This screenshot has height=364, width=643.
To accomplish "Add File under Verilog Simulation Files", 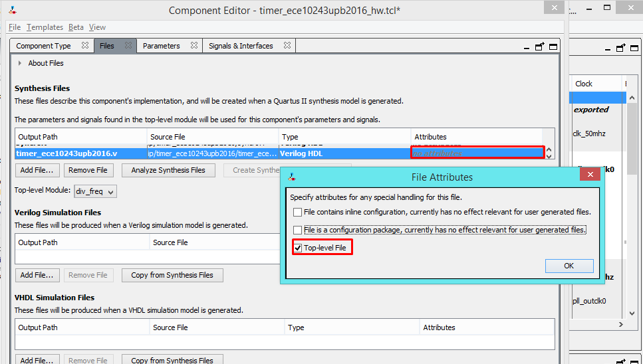I will point(37,275).
